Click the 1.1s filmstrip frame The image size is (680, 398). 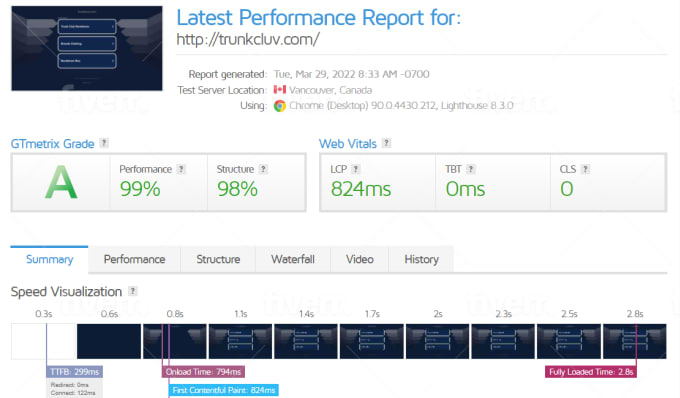click(241, 341)
